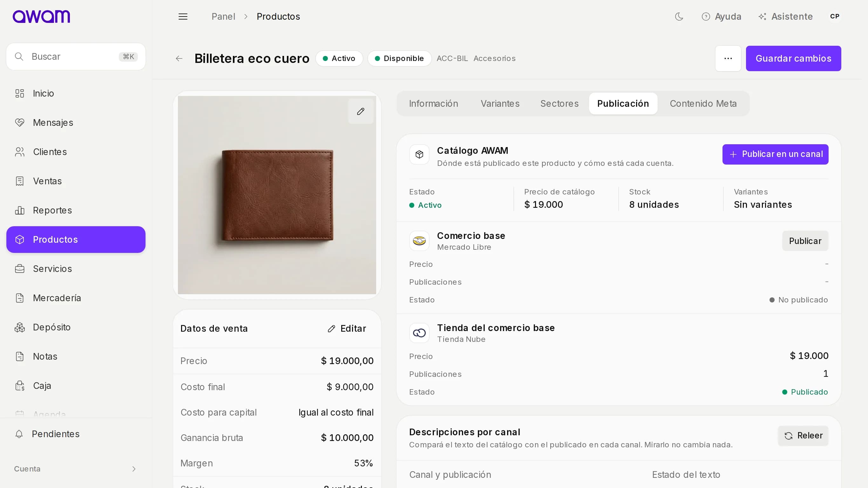
Task: Switch to Variantes tab
Action: click(x=500, y=104)
